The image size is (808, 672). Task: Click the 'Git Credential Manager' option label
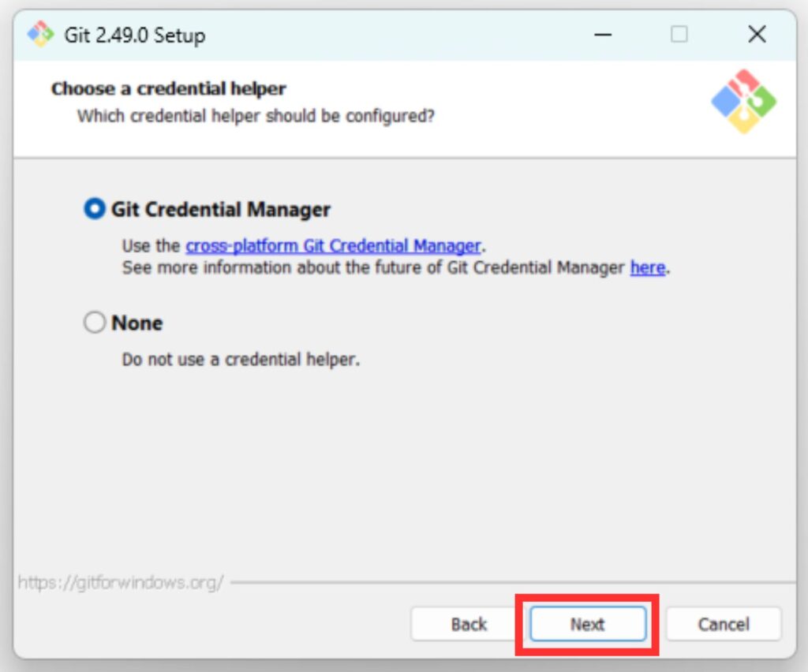[x=221, y=210]
